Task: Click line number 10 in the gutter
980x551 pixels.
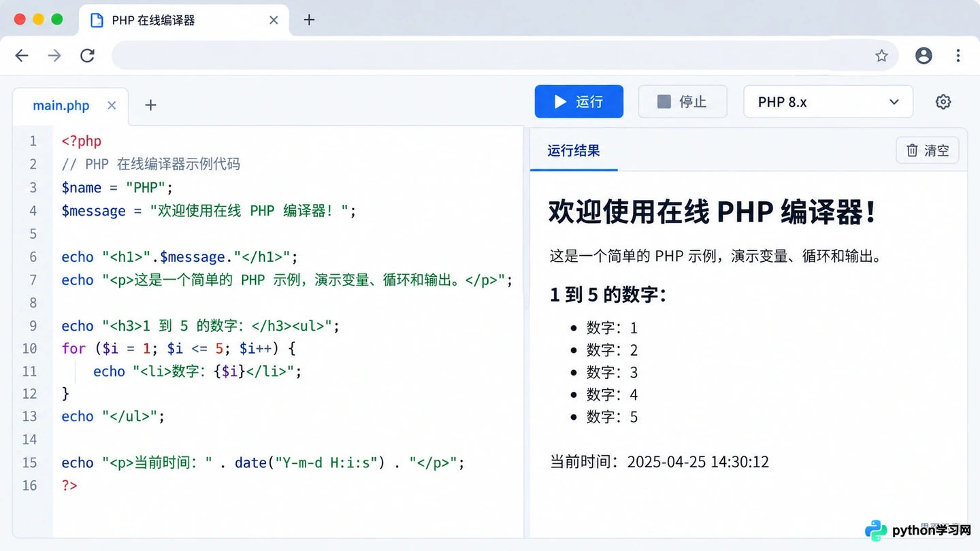Action: point(29,348)
